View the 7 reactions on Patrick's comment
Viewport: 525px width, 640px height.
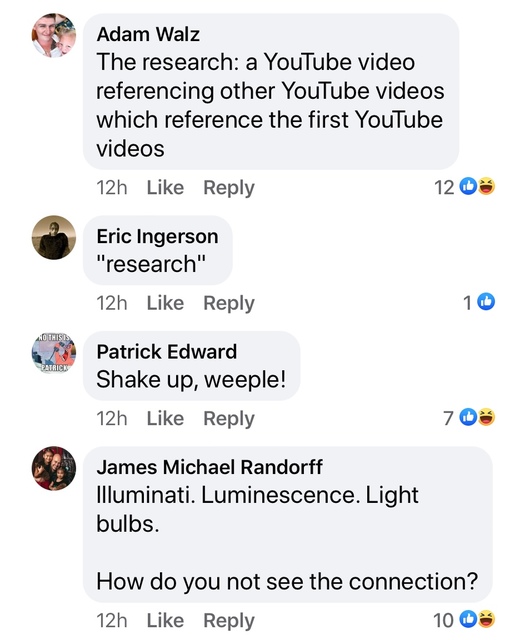point(469,418)
